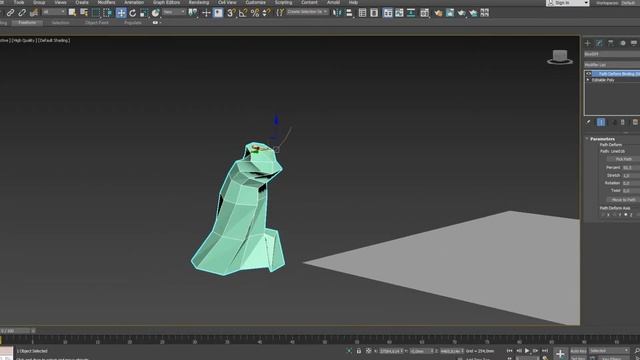The image size is (640, 360).
Task: Click the Render Production teapot icon
Action: (x=461, y=13)
